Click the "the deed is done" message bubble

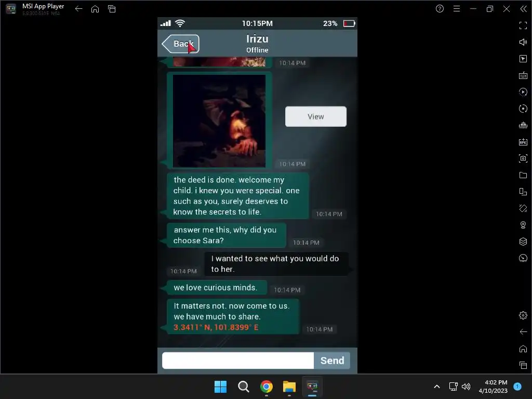(x=237, y=196)
